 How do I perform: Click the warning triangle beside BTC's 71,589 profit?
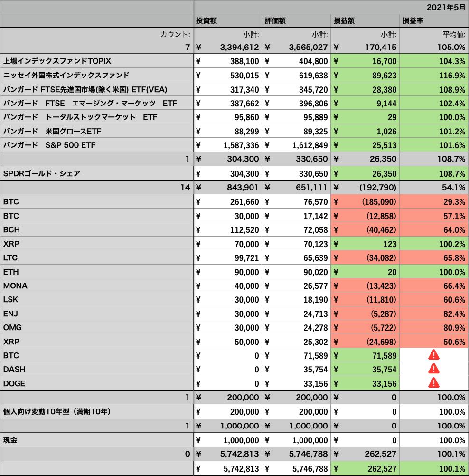pyautogui.click(x=433, y=355)
